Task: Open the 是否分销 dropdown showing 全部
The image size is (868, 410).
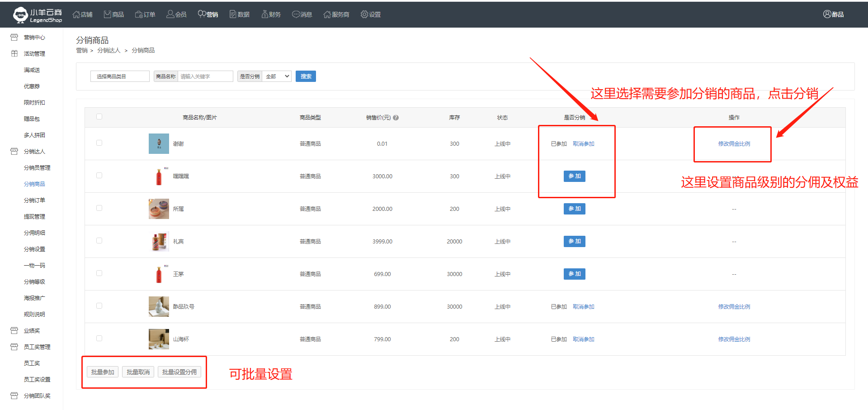Action: 277,76
